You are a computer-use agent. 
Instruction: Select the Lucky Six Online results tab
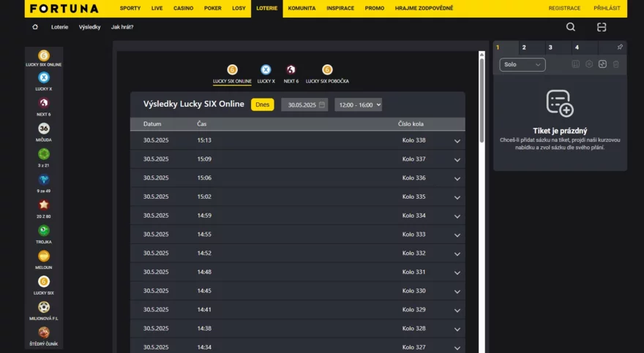(x=232, y=75)
